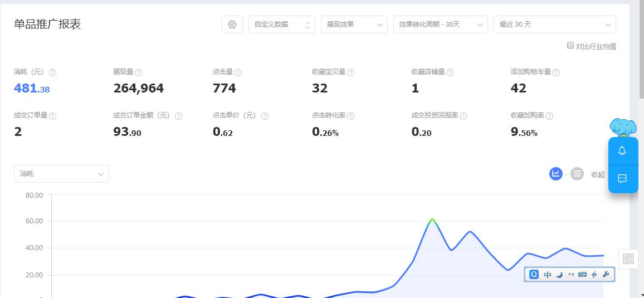Show help for 点击单价（元）metric

[265, 116]
